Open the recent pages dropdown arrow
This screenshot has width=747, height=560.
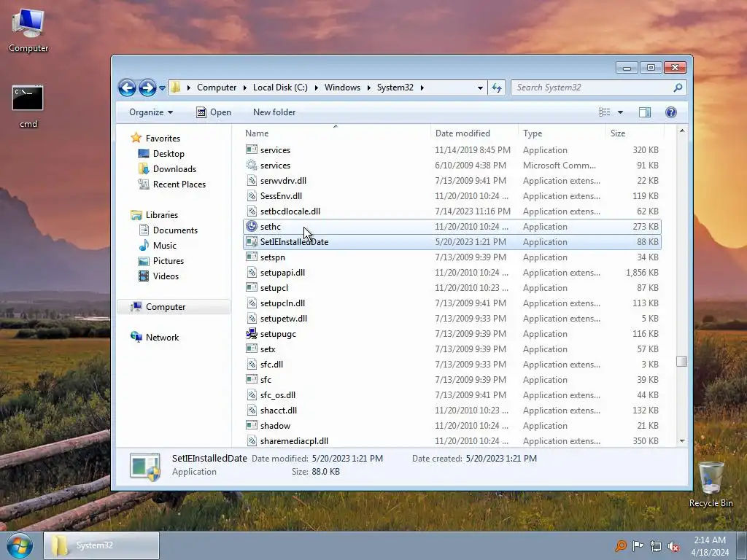coord(163,88)
